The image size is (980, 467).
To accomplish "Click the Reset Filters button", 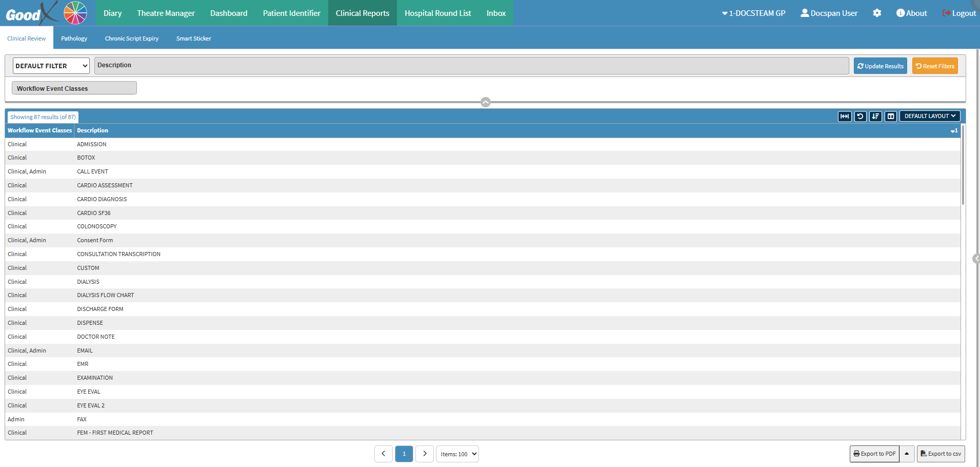I will coord(934,66).
